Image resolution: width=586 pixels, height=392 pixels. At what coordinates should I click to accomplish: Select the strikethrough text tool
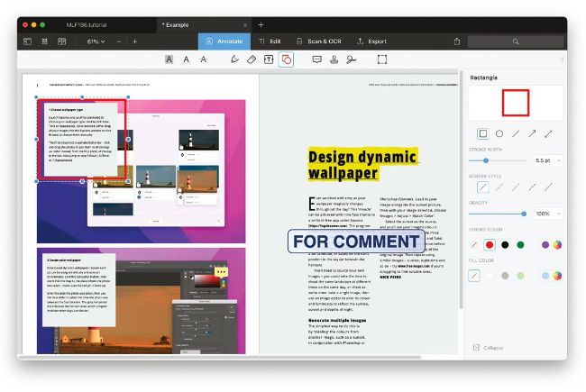pos(203,59)
